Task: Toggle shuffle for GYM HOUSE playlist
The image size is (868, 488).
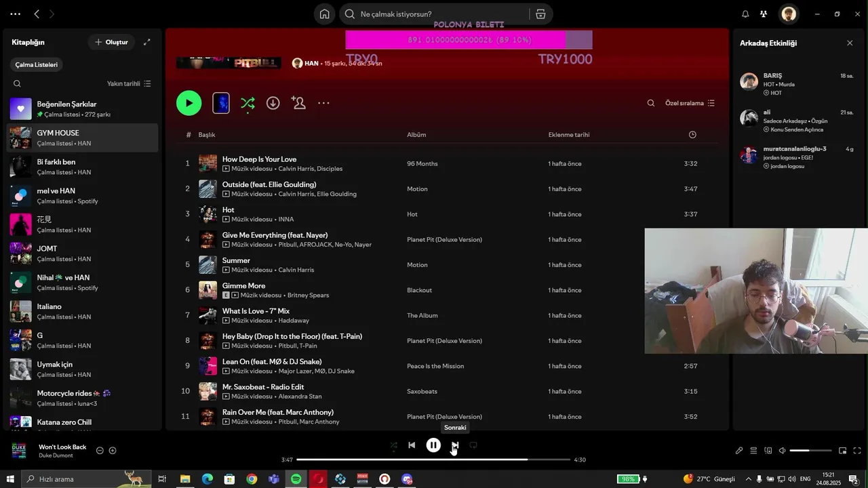Action: click(x=248, y=103)
